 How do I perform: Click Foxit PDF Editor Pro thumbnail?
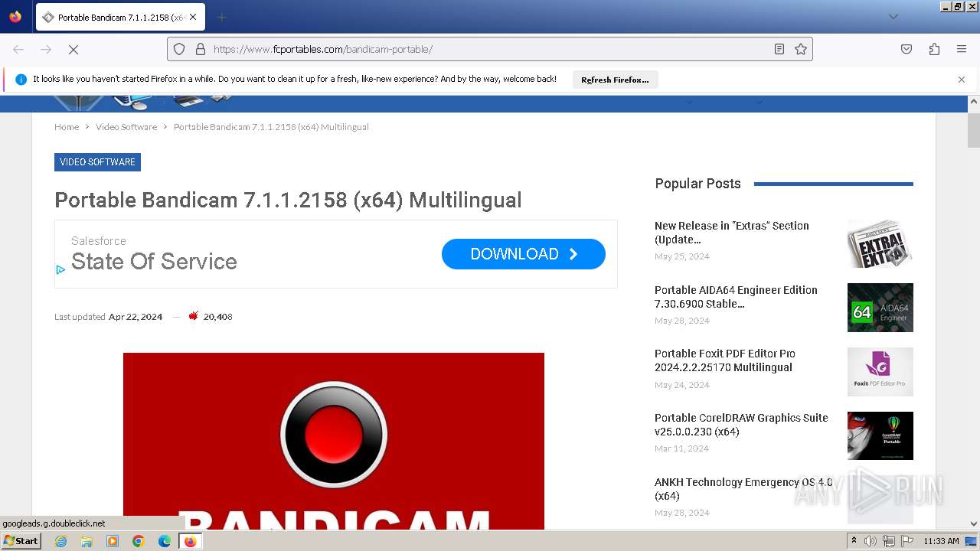[880, 372]
